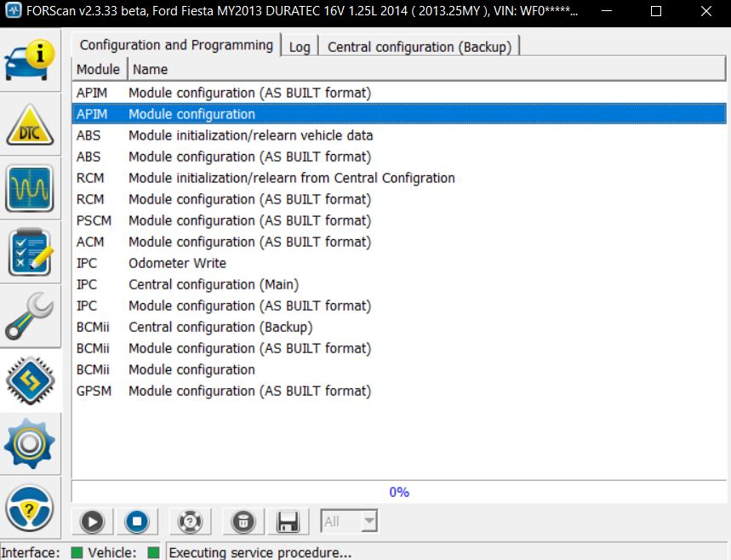
Task: Click the Name column header
Action: pos(150,69)
